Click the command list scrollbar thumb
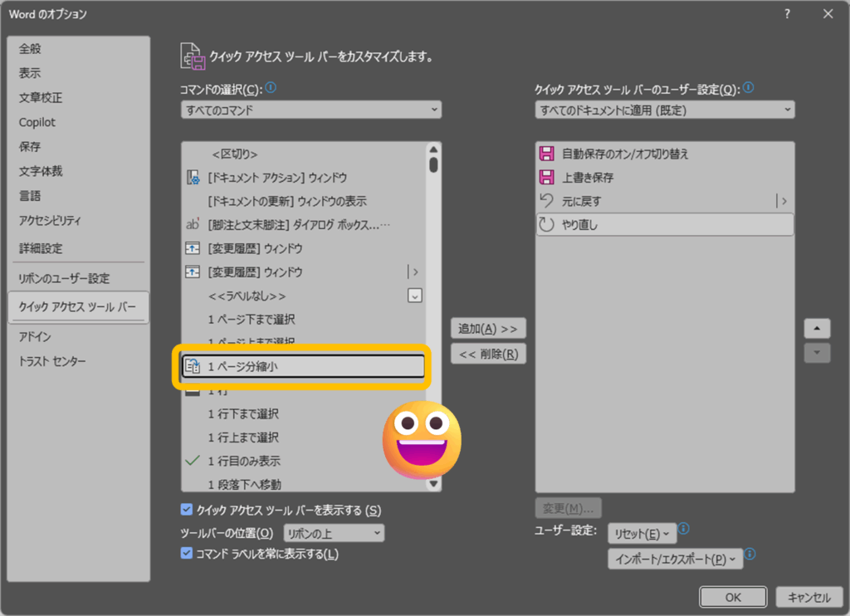This screenshot has width=850, height=616. 433,164
